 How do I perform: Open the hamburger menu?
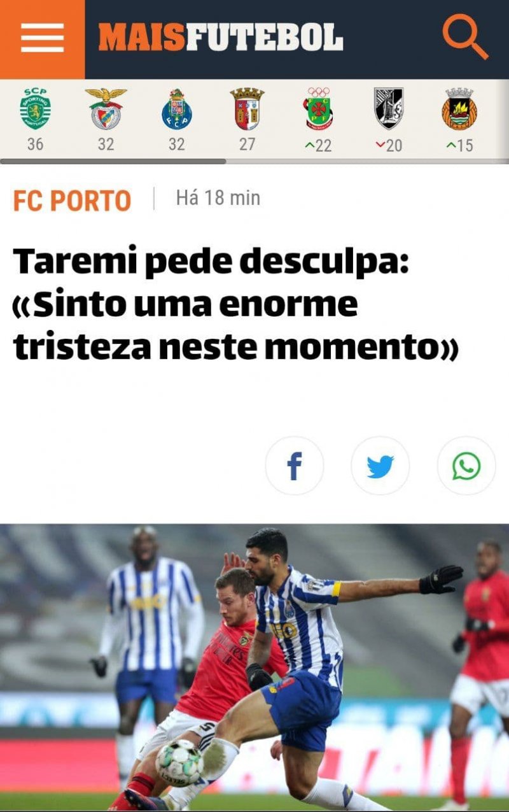(x=42, y=38)
